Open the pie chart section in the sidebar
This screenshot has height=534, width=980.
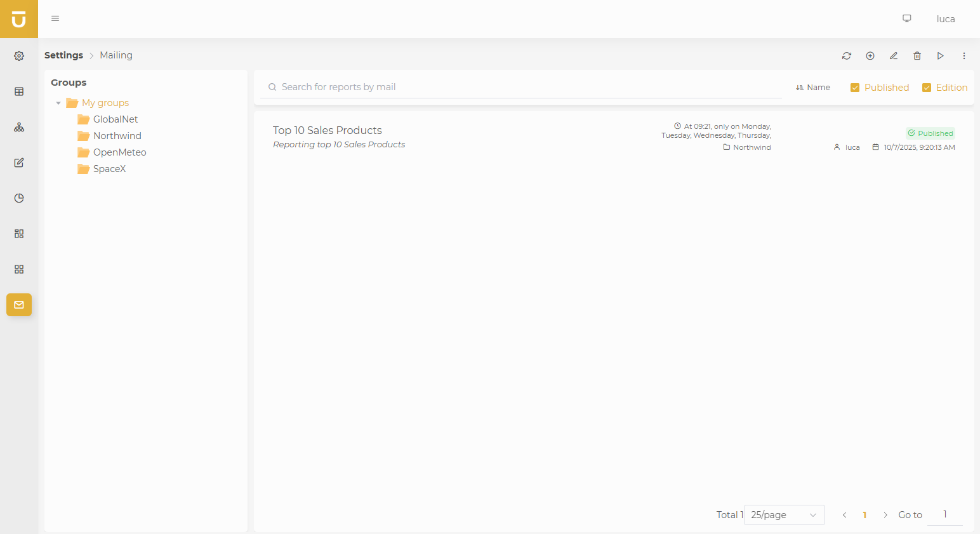(18, 198)
